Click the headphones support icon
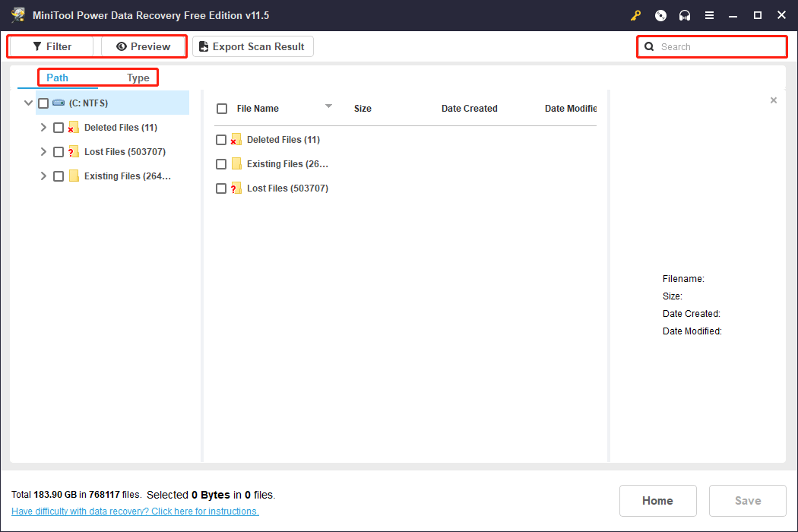Viewport: 798px width, 532px height. coord(685,15)
